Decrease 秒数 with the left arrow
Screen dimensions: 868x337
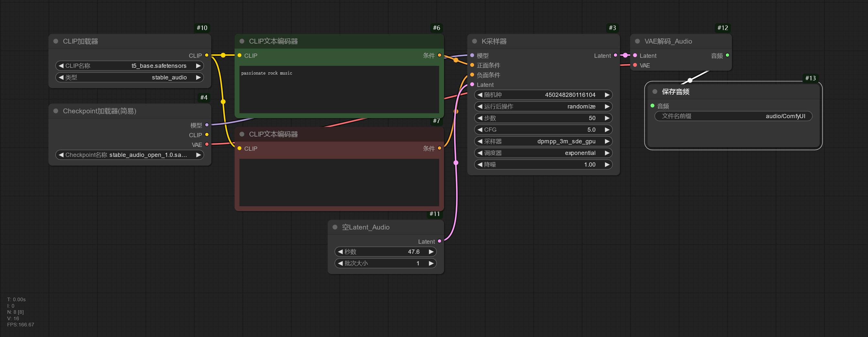point(340,251)
